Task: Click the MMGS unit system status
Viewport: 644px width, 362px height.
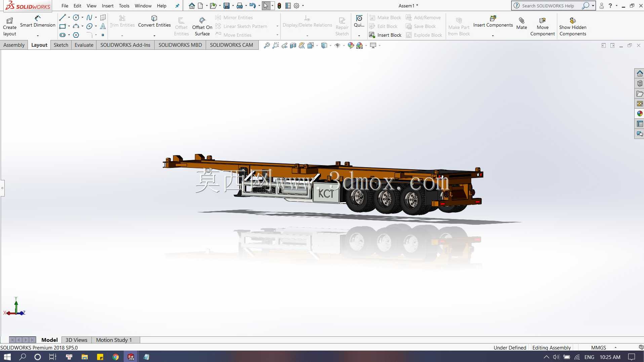Action: tap(599, 348)
